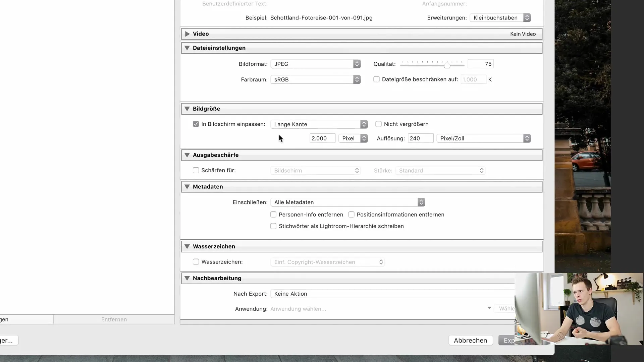Viewport: 644px width, 362px height.
Task: Click the Abbrechen button
Action: point(471,340)
